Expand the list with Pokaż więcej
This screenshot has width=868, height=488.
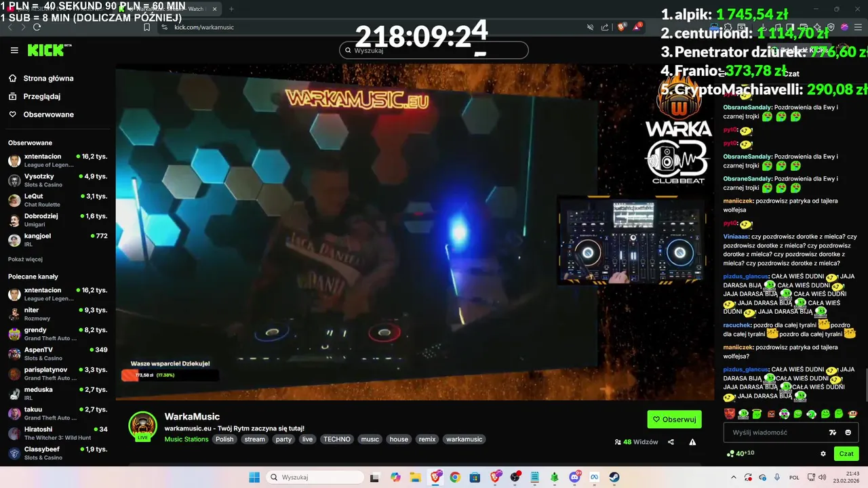pyautogui.click(x=25, y=259)
